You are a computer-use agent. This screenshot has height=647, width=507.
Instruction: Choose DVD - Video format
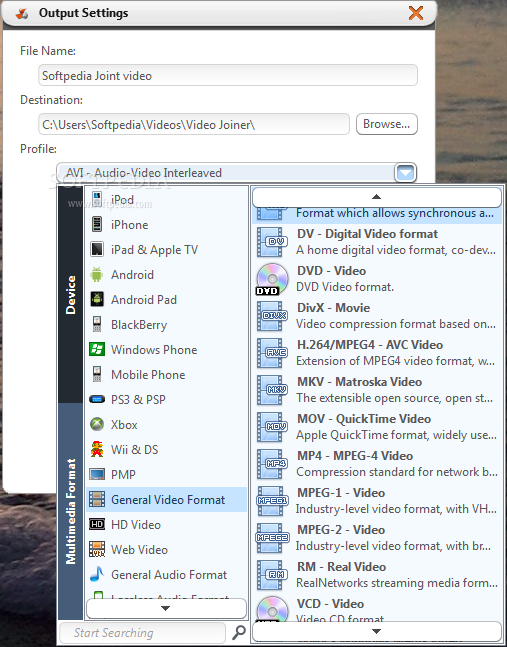[x=377, y=279]
